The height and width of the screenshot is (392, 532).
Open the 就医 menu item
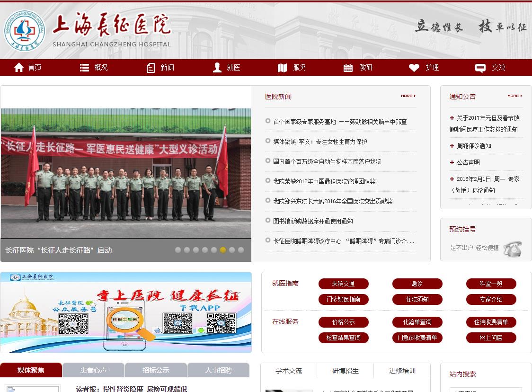233,68
